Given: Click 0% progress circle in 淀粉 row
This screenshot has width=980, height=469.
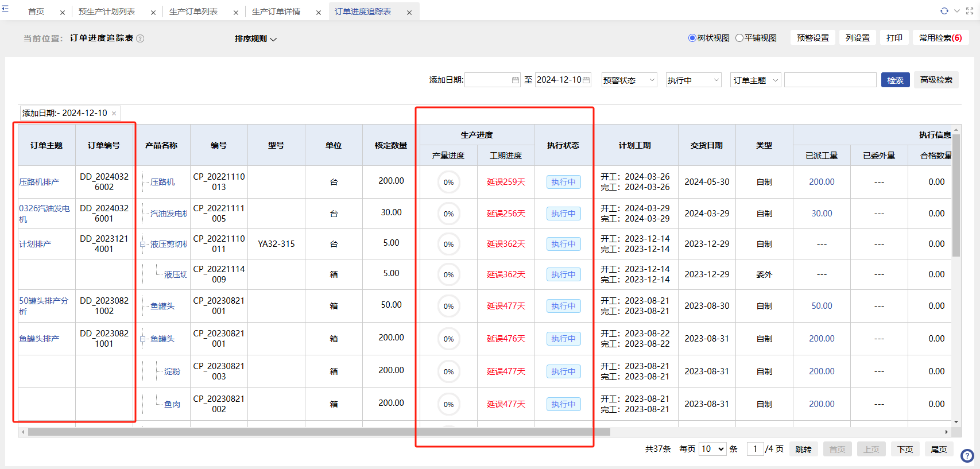Looking at the screenshot, I should tap(449, 371).
